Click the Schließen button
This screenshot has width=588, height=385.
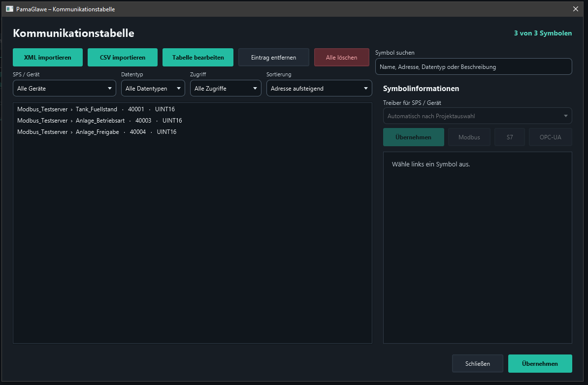coord(477,364)
